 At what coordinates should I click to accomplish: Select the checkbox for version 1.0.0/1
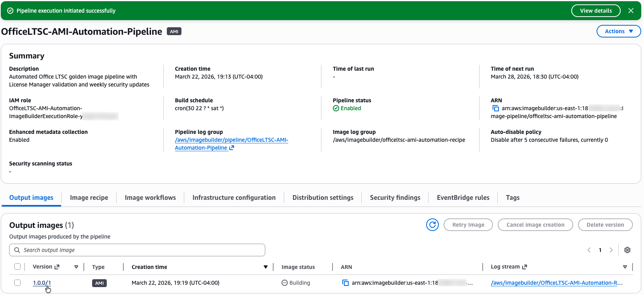17,283
